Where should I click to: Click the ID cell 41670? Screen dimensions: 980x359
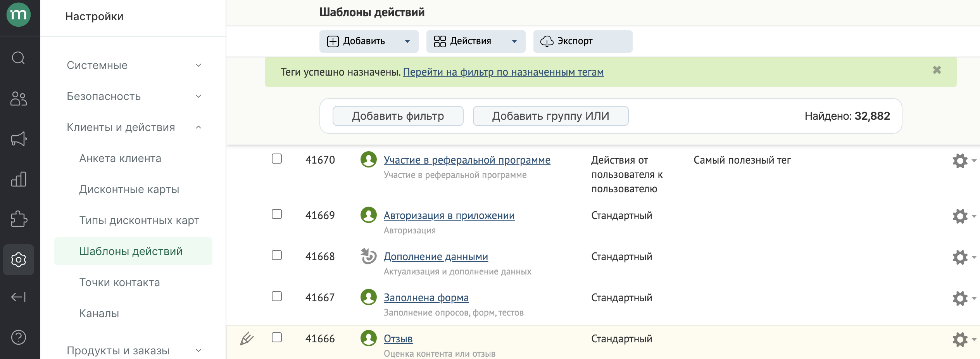[x=320, y=160]
